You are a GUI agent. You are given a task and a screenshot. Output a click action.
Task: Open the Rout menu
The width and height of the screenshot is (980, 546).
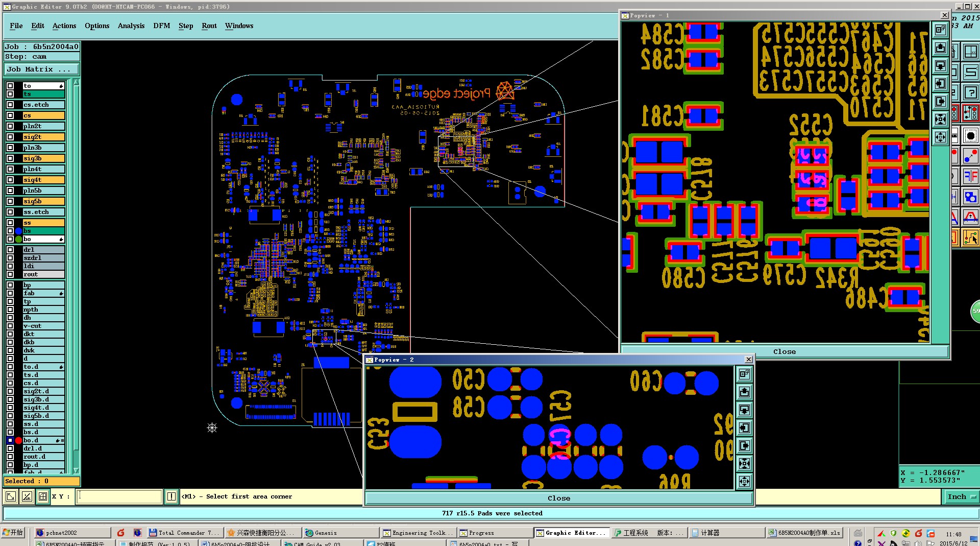coord(209,26)
